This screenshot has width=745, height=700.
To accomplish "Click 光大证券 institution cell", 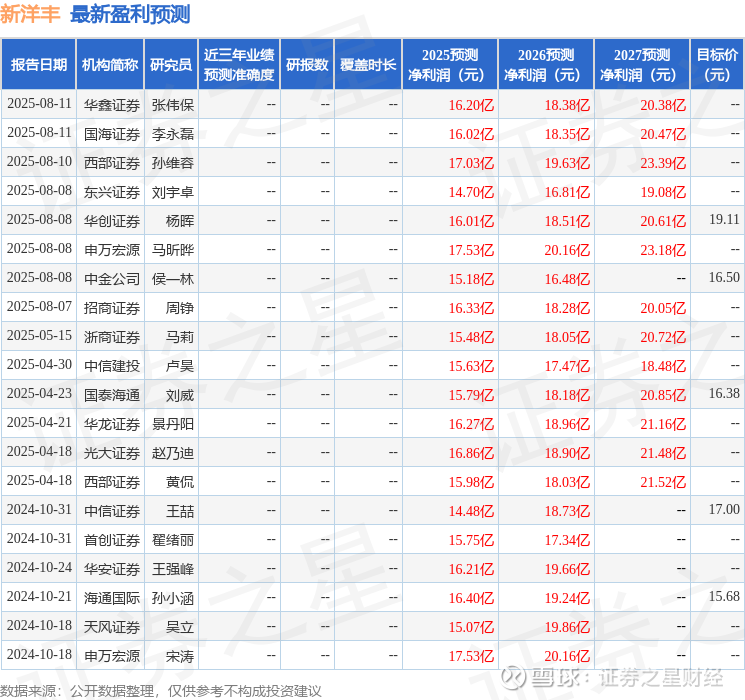I will (112, 453).
